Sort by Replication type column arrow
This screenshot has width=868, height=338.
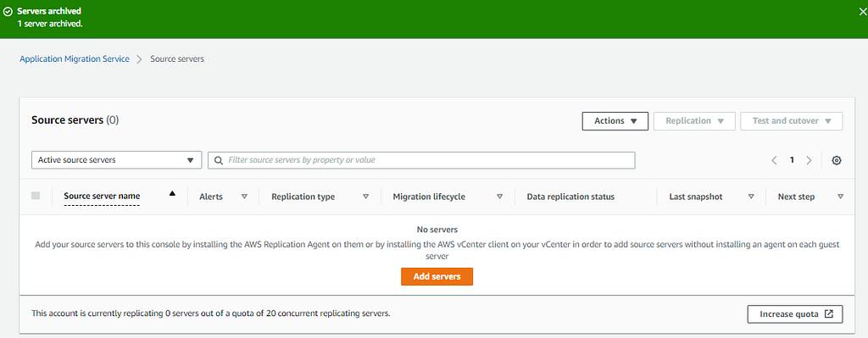click(365, 197)
